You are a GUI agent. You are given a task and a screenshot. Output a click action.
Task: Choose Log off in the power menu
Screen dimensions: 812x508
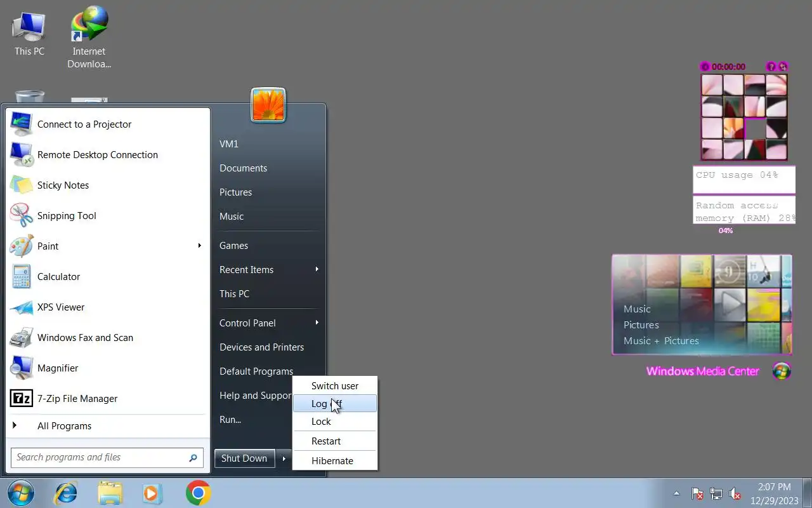coord(335,403)
